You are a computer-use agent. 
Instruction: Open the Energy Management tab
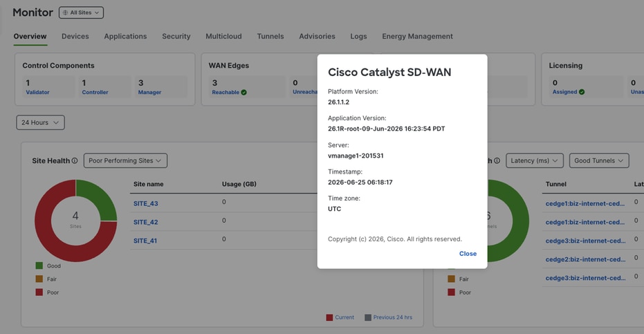(417, 36)
